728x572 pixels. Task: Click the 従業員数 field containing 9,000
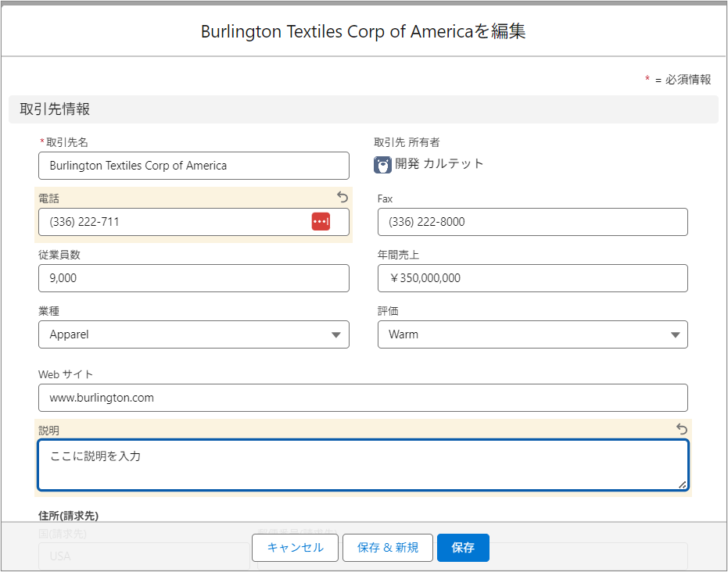click(193, 278)
